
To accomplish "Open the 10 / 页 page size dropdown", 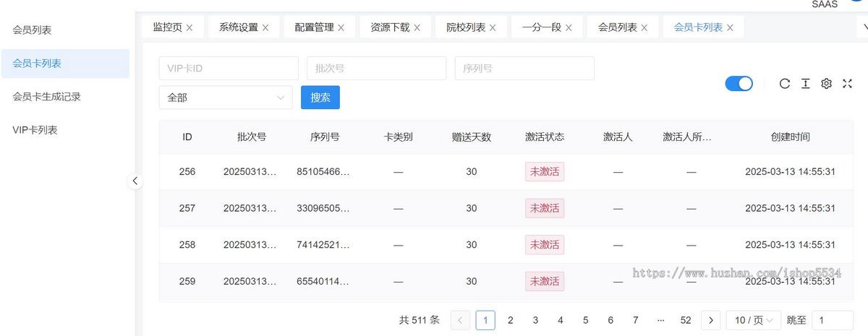I will pyautogui.click(x=754, y=320).
